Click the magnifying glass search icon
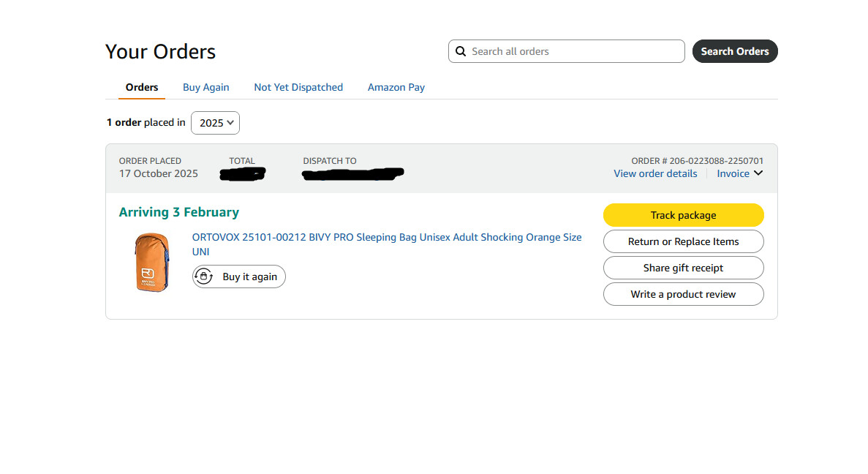The height and width of the screenshot is (474, 868). [x=461, y=51]
